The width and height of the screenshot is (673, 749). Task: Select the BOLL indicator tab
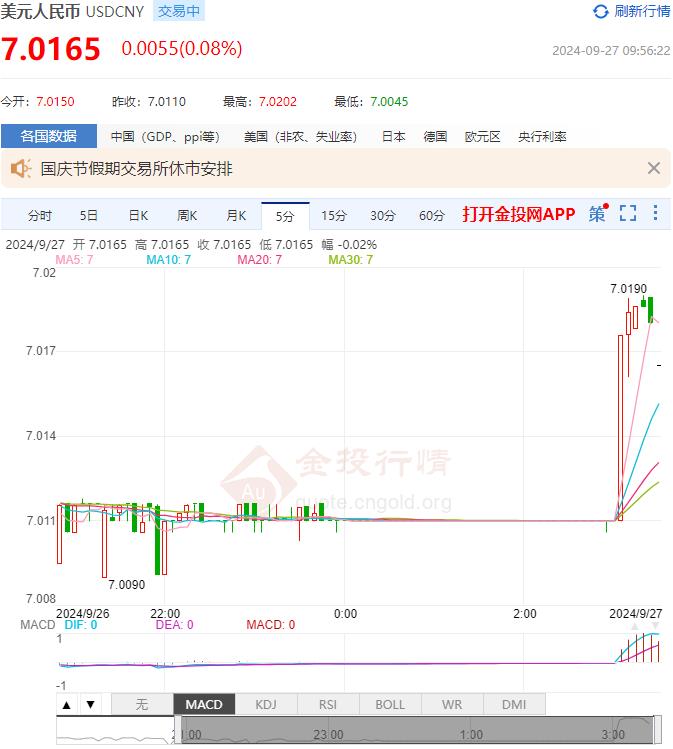[390, 704]
